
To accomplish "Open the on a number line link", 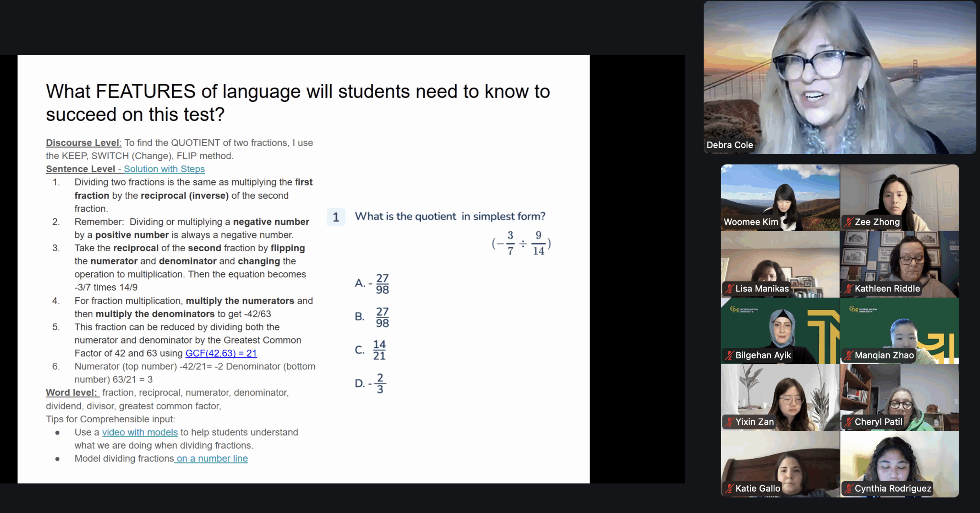I will [x=212, y=458].
